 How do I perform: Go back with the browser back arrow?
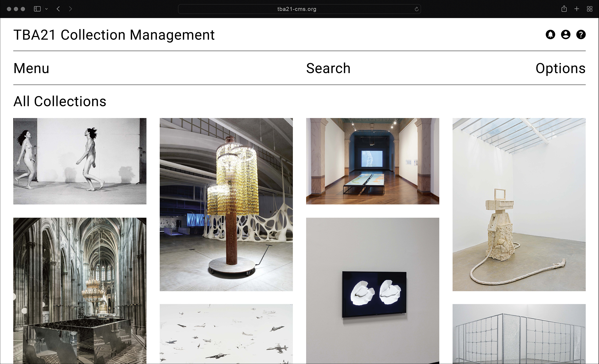point(58,9)
